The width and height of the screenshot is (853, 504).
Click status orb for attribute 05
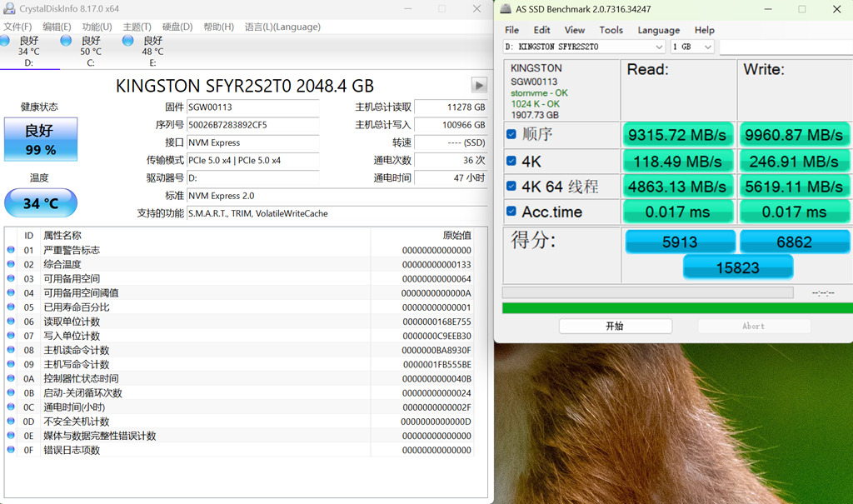pos(11,307)
